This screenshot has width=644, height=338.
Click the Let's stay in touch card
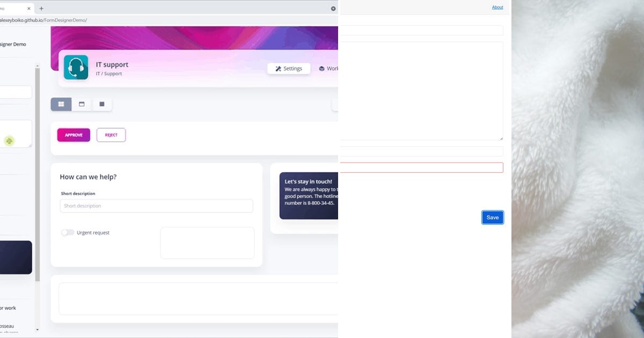pyautogui.click(x=310, y=196)
